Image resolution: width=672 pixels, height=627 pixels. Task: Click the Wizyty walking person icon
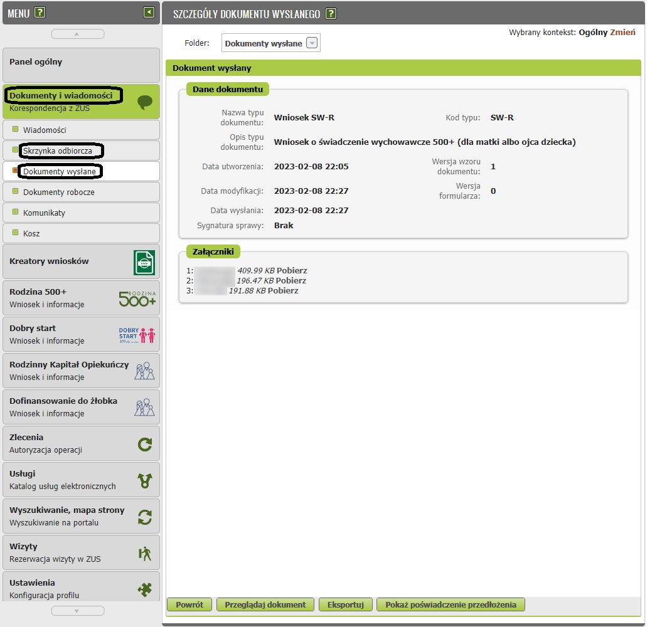point(145,554)
